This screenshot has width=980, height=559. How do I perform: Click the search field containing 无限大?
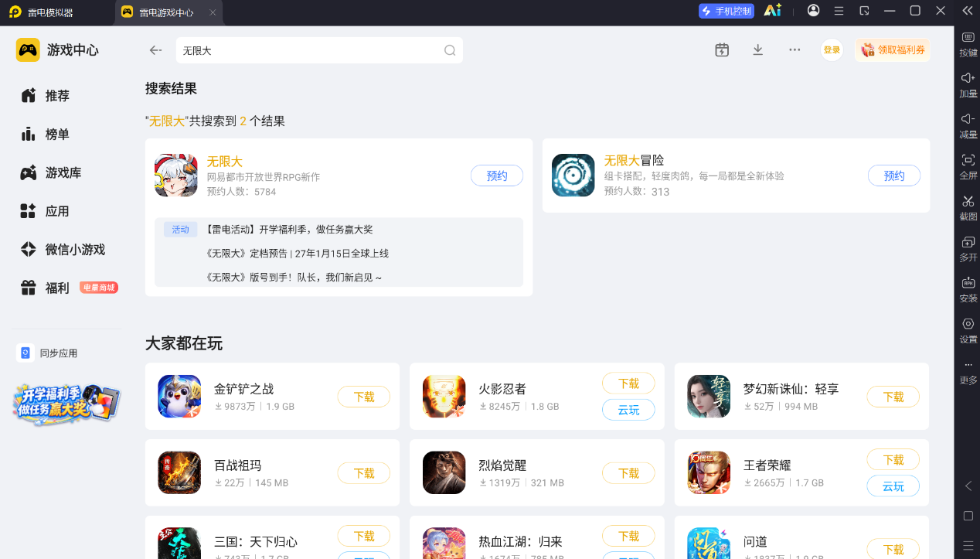(319, 50)
